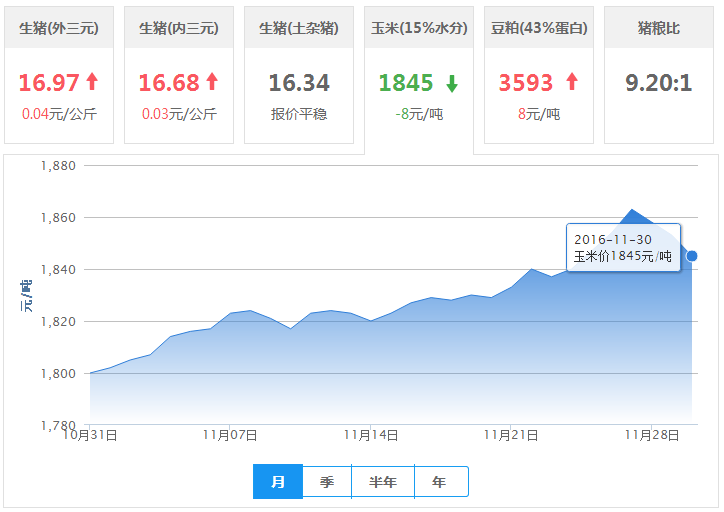Click green down arrow beside 1845
The height and width of the screenshot is (512, 724).
[x=452, y=84]
